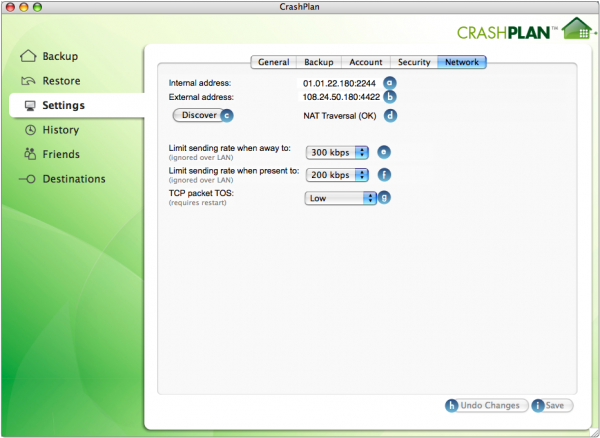The height and width of the screenshot is (438, 600).
Task: Open the Account settings tab
Action: point(365,62)
